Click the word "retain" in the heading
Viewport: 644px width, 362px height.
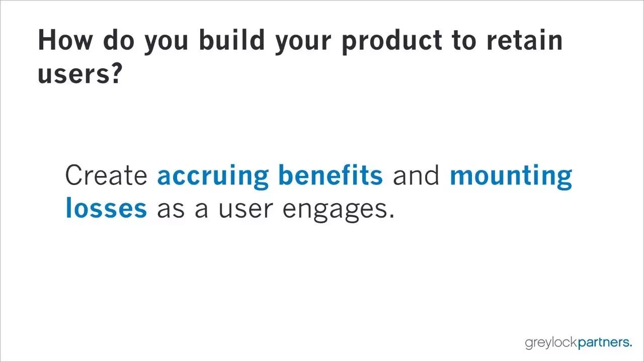coord(524,40)
